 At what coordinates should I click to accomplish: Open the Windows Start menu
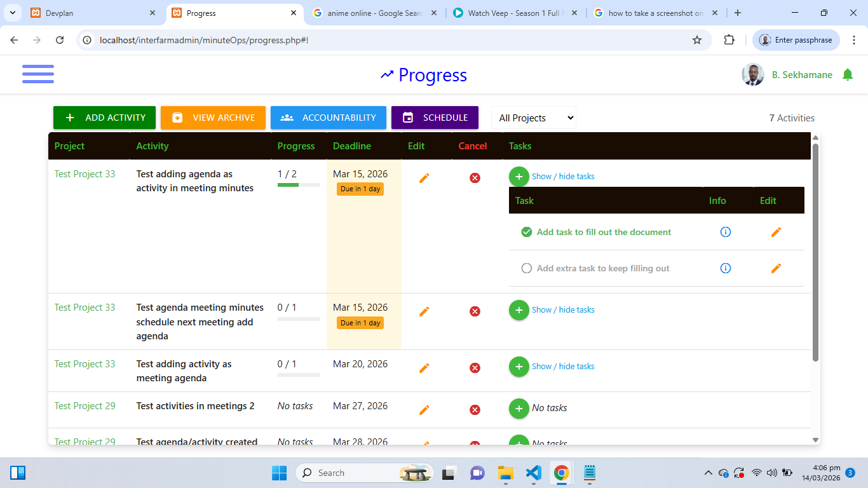click(279, 473)
